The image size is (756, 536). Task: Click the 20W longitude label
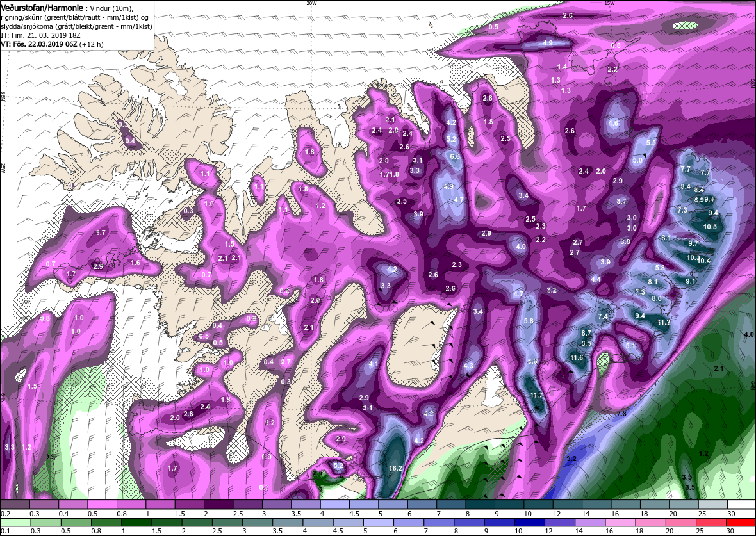click(x=311, y=3)
